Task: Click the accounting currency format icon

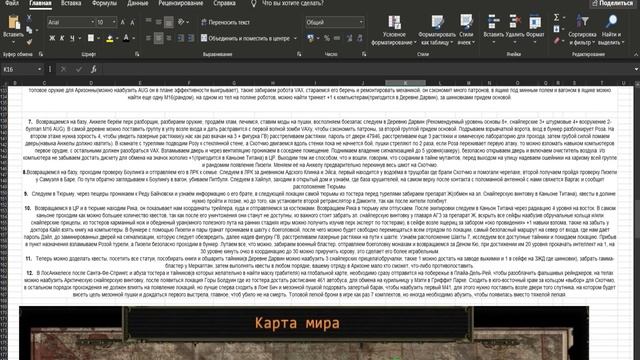Action: click(x=311, y=38)
